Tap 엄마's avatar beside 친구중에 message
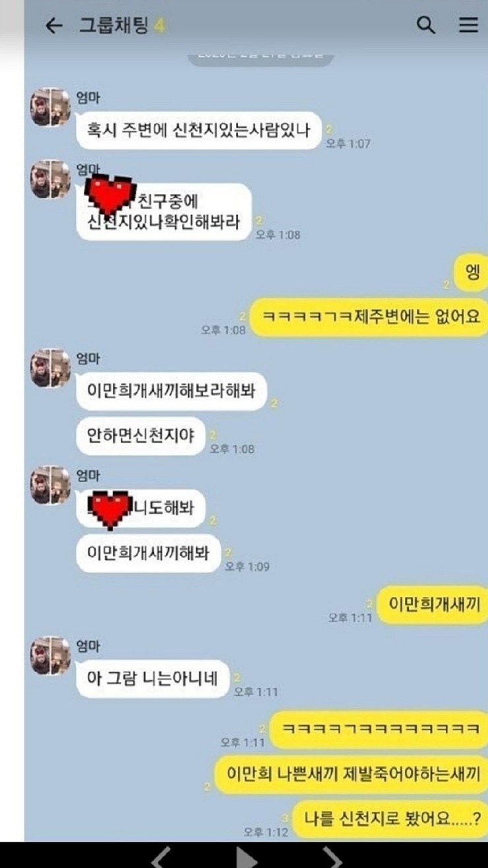 pos(50,179)
